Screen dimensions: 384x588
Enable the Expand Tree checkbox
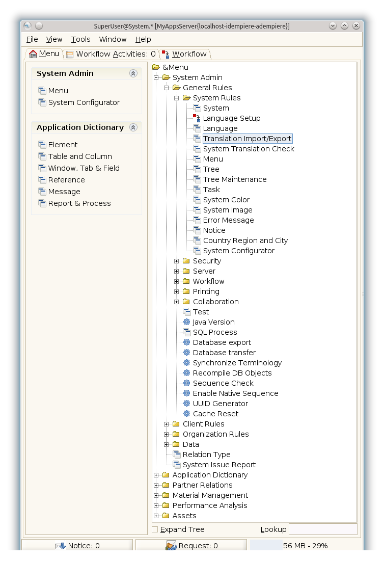click(155, 529)
